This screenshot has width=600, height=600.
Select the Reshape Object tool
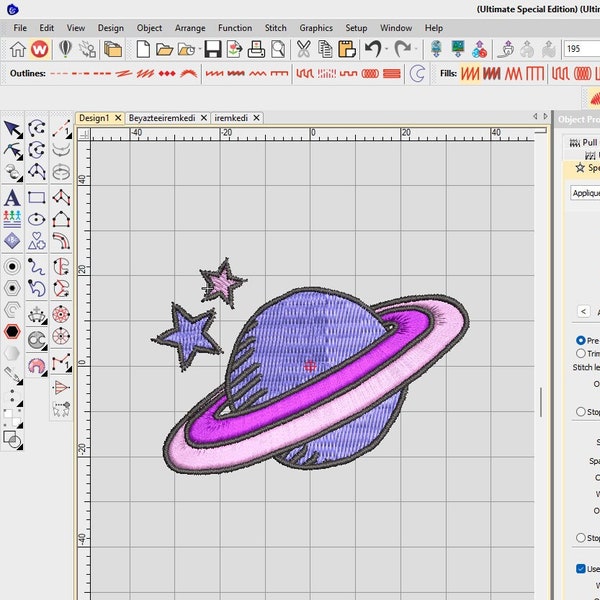13,151
